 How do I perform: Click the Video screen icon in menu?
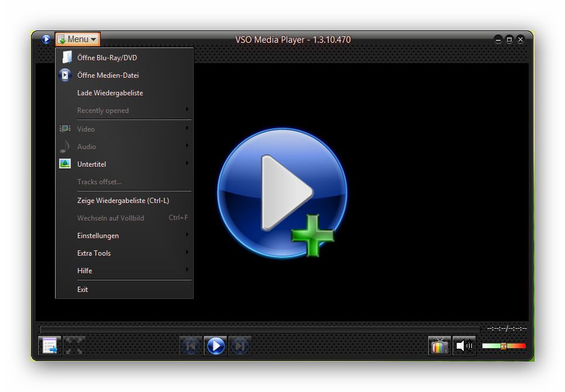tap(65, 128)
